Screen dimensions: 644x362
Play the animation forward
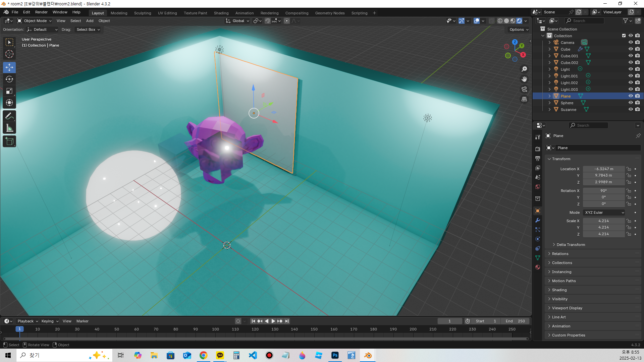click(273, 321)
